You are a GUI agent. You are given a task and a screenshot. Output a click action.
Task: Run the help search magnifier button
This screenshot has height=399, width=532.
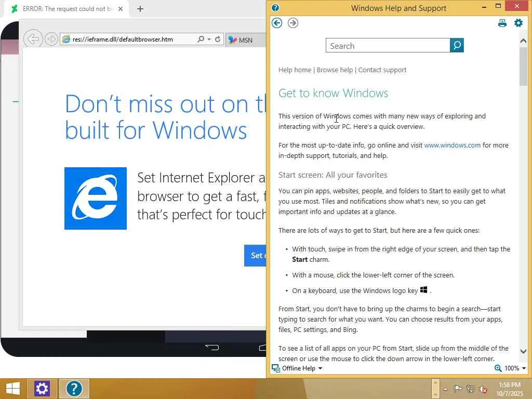coord(457,45)
